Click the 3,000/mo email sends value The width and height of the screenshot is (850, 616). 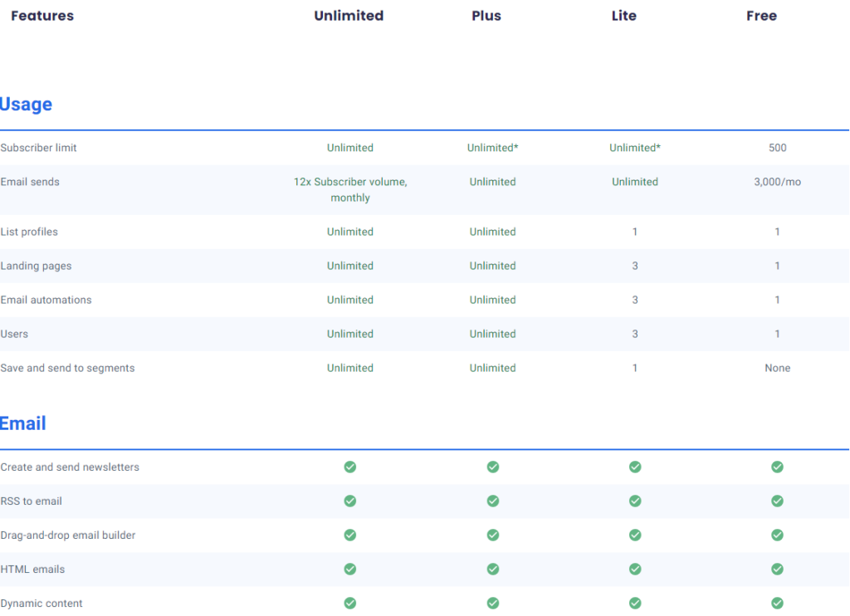[777, 182]
